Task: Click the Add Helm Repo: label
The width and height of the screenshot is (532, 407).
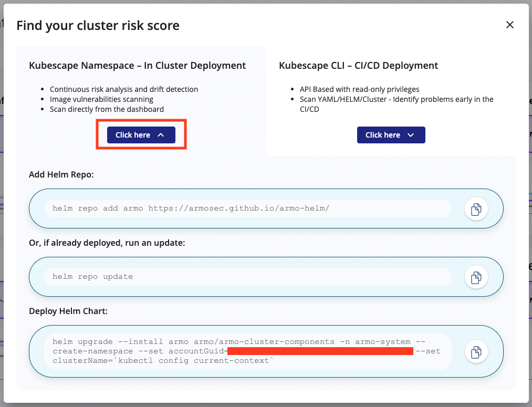Action: point(61,175)
